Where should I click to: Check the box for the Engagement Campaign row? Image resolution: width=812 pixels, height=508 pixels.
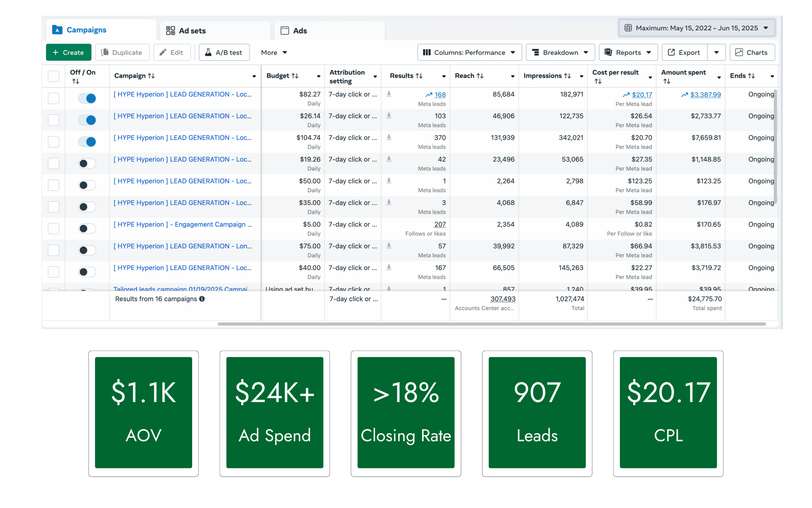[54, 229]
